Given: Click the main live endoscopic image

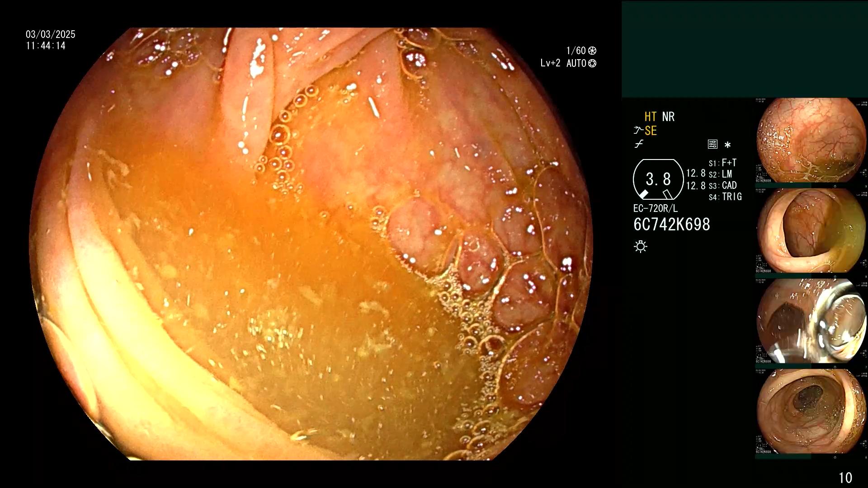Looking at the screenshot, I should pyautogui.click(x=311, y=244).
